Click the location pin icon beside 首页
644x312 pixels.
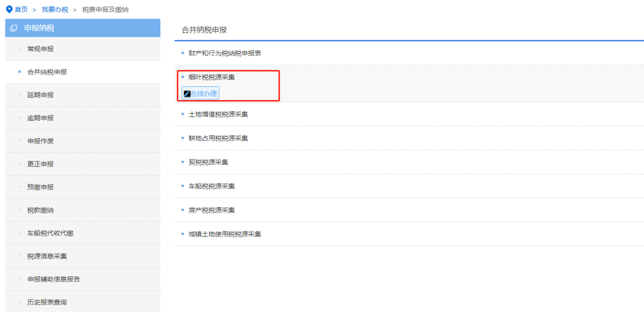(x=9, y=10)
